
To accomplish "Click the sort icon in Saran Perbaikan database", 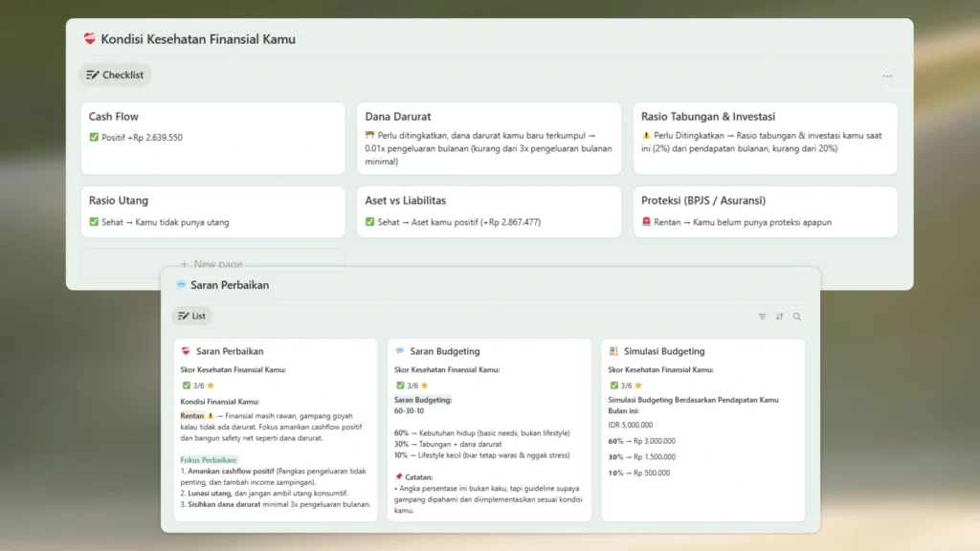I will point(779,317).
